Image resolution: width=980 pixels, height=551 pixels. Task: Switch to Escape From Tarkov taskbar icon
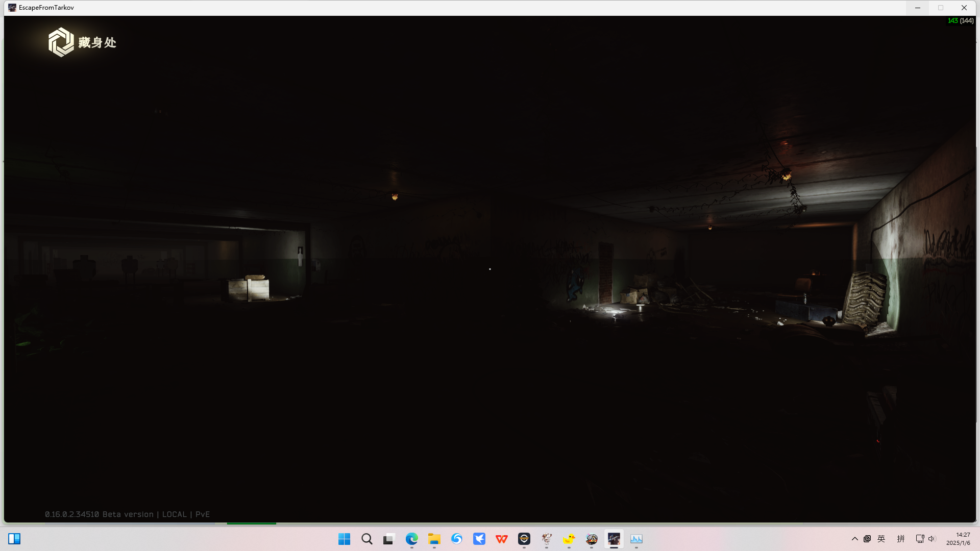point(614,539)
